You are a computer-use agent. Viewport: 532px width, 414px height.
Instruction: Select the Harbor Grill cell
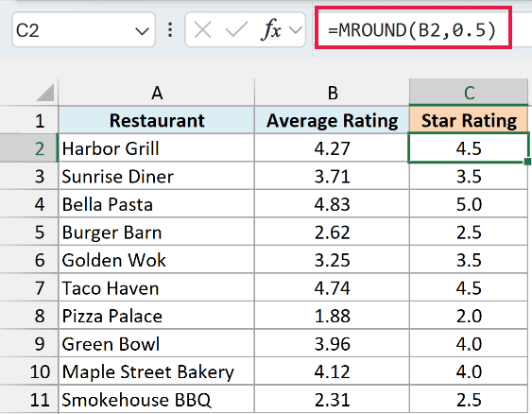pos(157,148)
